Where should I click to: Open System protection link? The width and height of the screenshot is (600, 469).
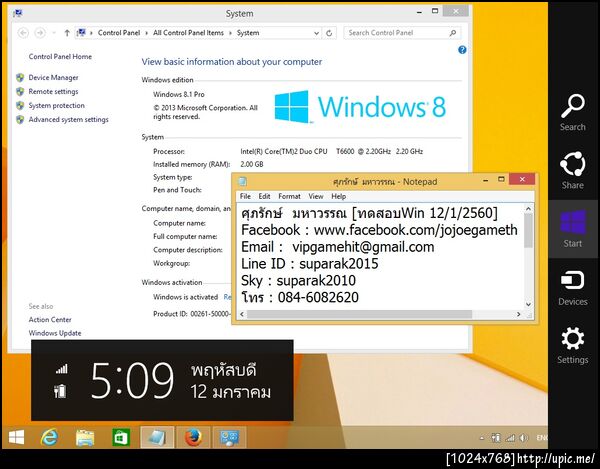(x=57, y=106)
